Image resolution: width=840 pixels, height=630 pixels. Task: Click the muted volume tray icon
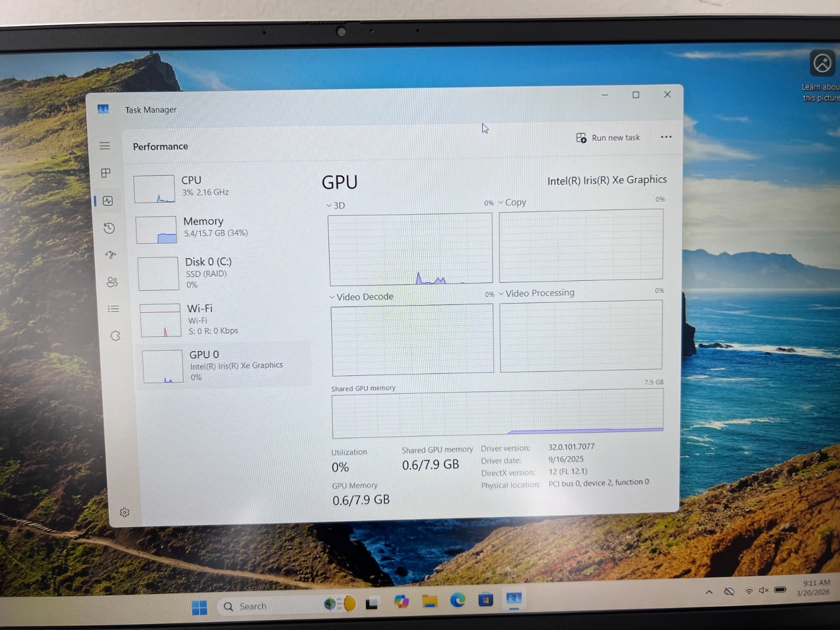[764, 590]
